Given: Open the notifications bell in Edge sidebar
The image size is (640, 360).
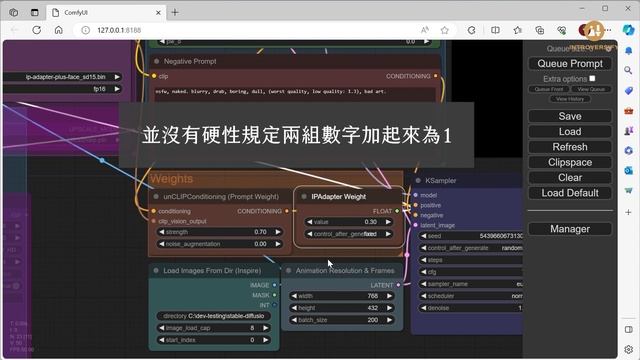Looking at the screenshot, I should coord(629,51).
